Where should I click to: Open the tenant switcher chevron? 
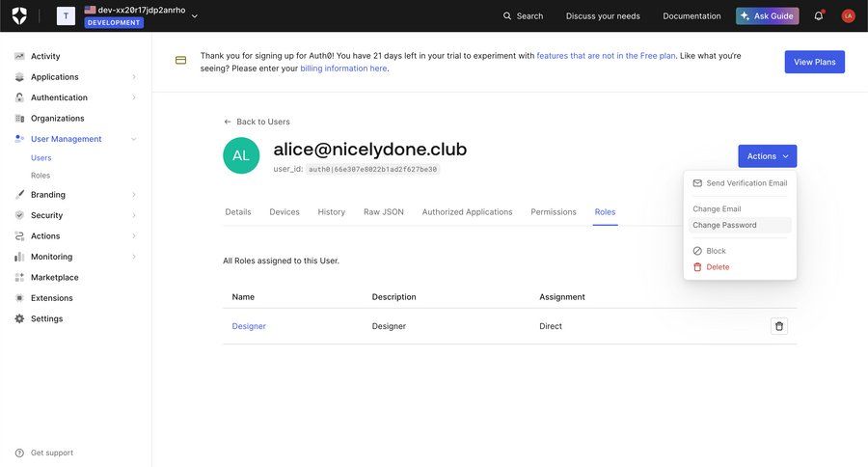point(194,16)
